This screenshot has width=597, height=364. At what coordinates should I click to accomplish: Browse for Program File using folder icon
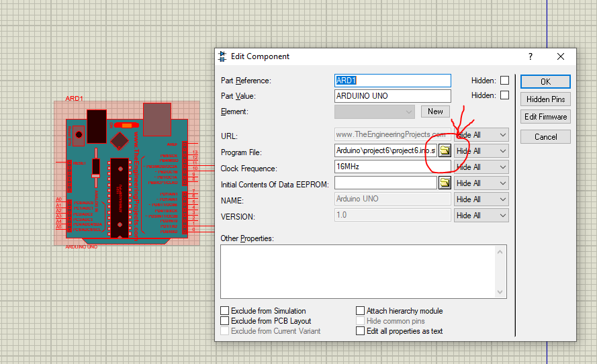pyautogui.click(x=445, y=150)
